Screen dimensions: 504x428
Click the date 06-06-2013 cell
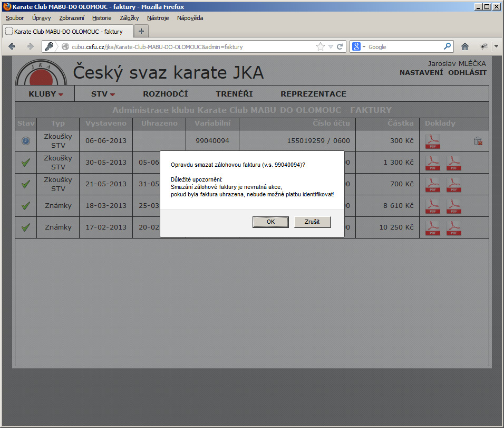[x=106, y=140]
